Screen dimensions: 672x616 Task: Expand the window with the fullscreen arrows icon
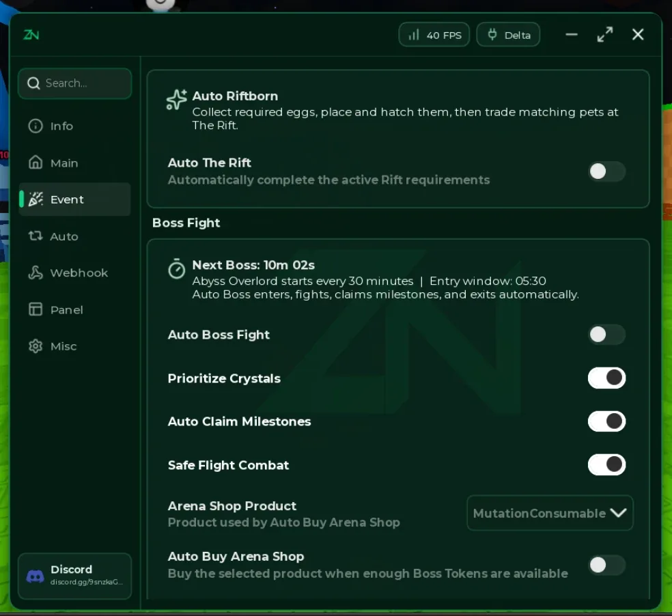(604, 35)
